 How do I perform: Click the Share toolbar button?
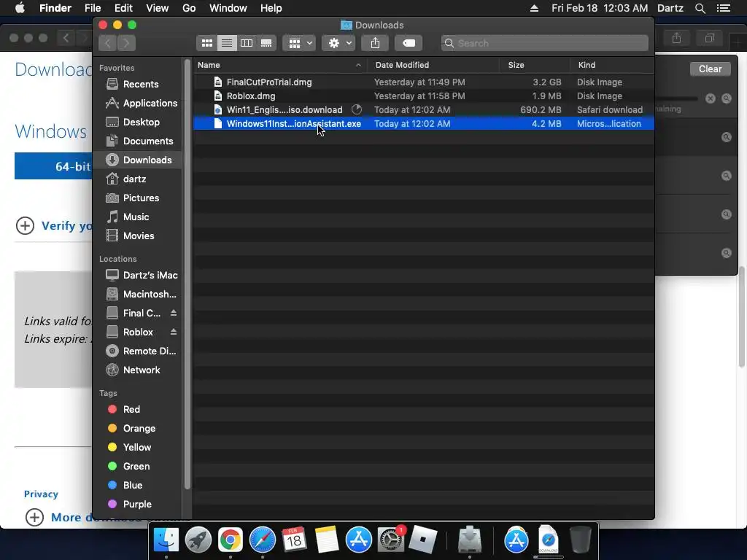pos(376,43)
